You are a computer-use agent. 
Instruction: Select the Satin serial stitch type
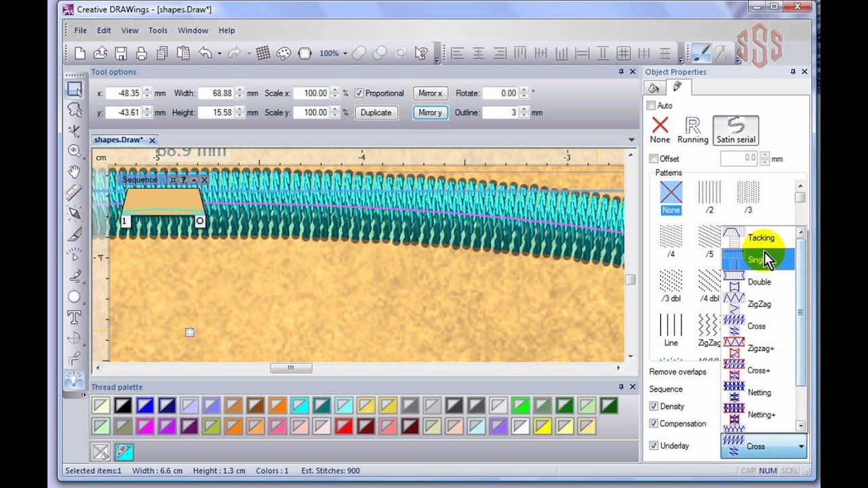(x=736, y=129)
